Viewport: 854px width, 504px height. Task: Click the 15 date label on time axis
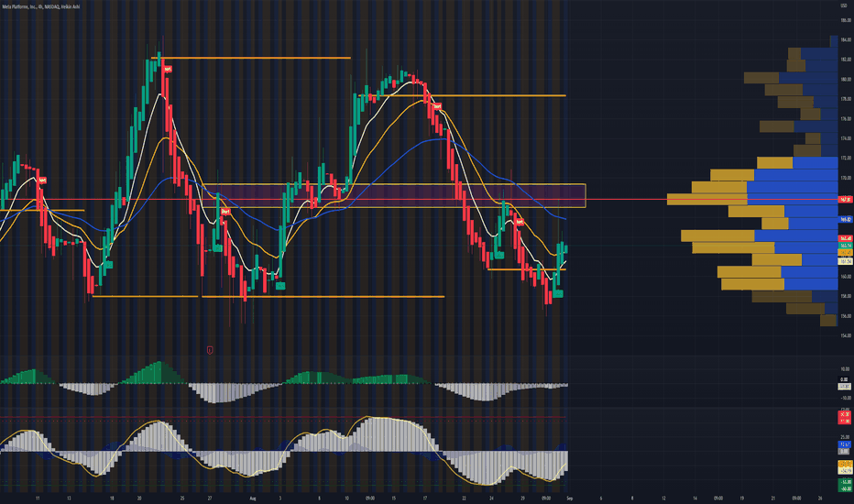[x=393, y=498]
